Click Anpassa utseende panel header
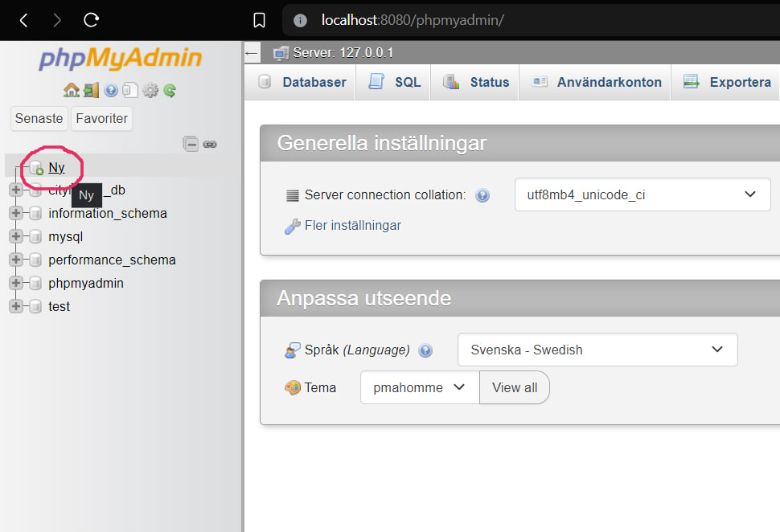780x532 pixels. click(519, 298)
